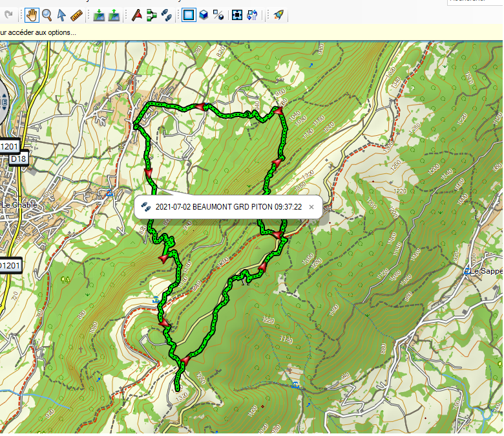Launch the rocket adventure icon

(x=278, y=14)
